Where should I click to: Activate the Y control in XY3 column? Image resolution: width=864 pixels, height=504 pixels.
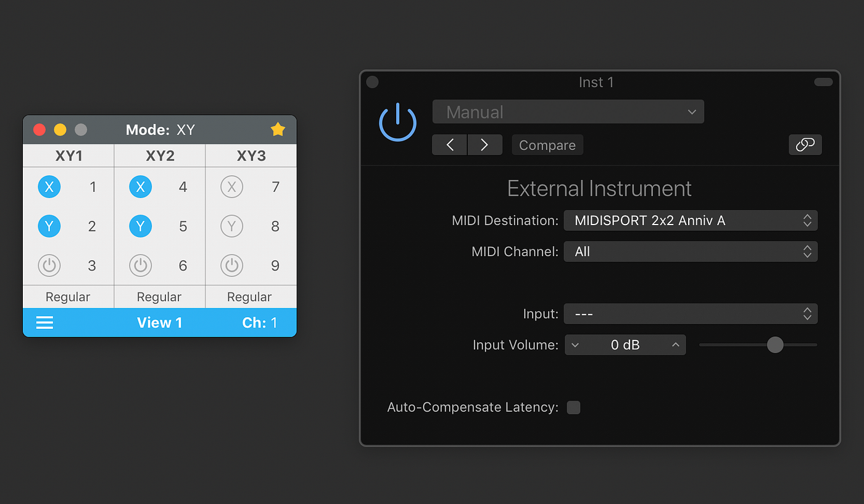pyautogui.click(x=231, y=226)
